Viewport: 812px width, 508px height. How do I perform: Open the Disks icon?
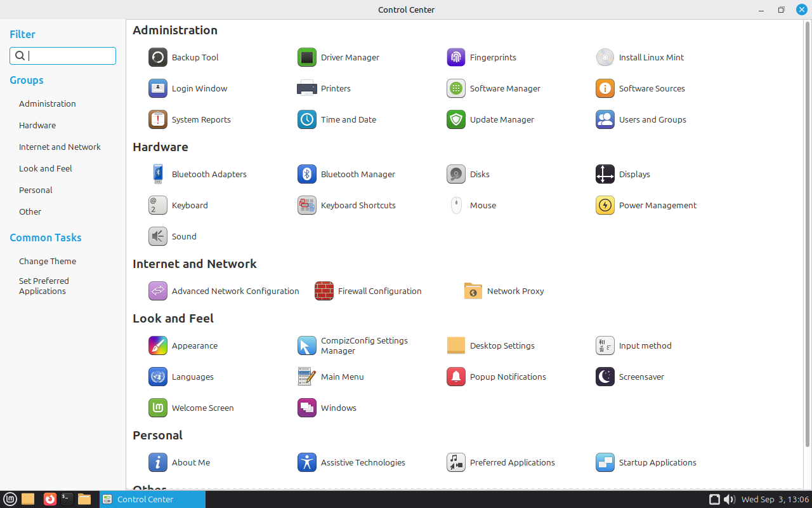(456, 174)
